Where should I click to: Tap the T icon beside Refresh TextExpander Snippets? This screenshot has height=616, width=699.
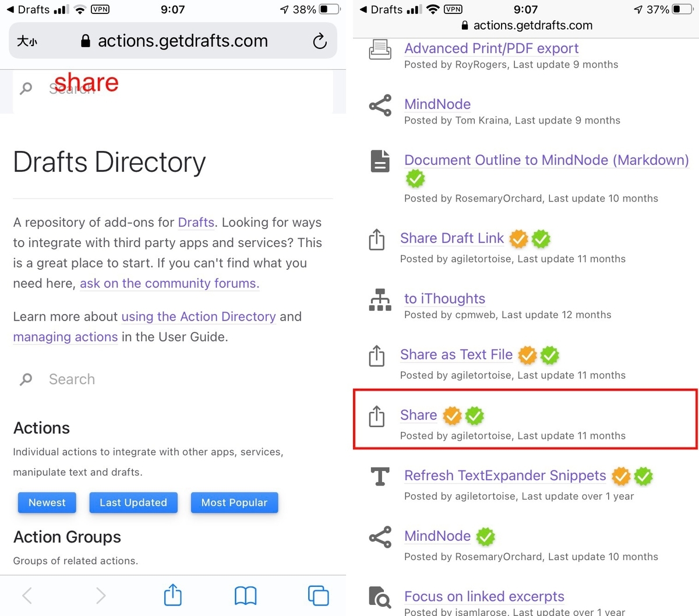pyautogui.click(x=380, y=476)
